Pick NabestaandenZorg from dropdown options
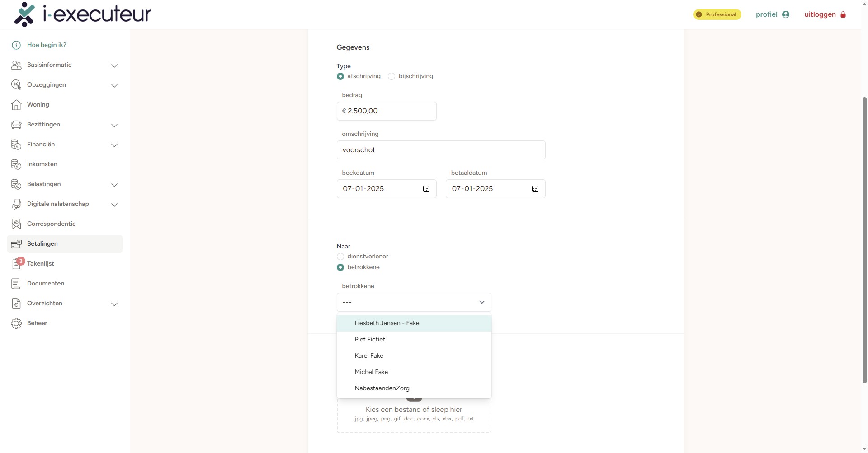 click(x=382, y=388)
